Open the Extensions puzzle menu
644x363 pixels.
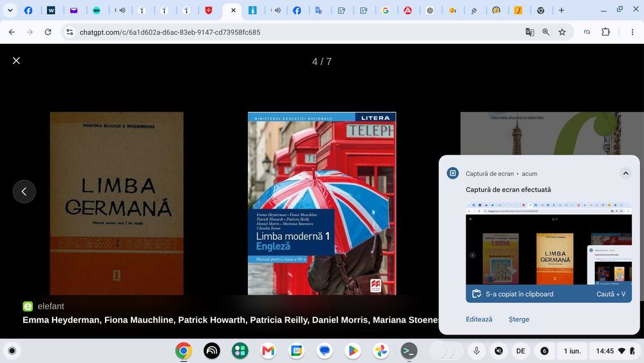[x=606, y=32]
